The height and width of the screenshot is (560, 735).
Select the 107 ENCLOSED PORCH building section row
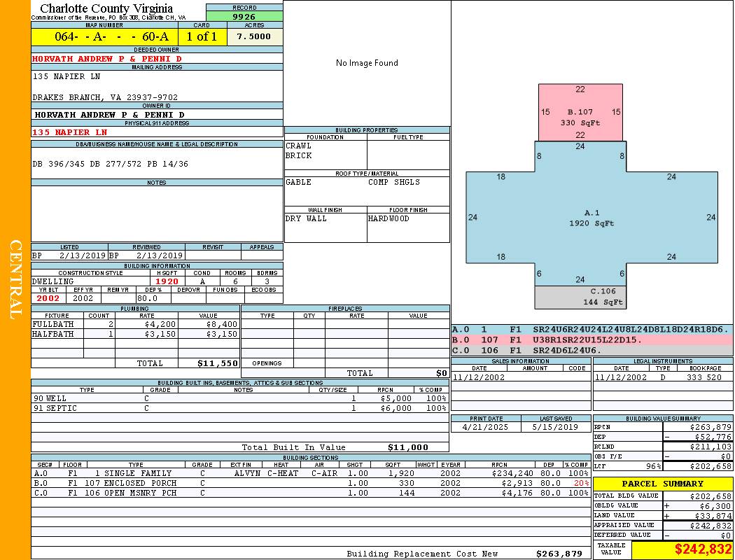pyautogui.click(x=311, y=483)
